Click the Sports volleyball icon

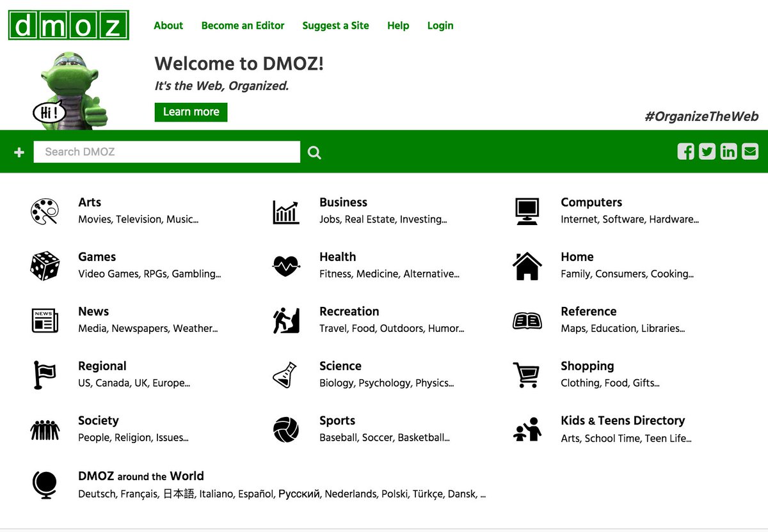click(286, 430)
